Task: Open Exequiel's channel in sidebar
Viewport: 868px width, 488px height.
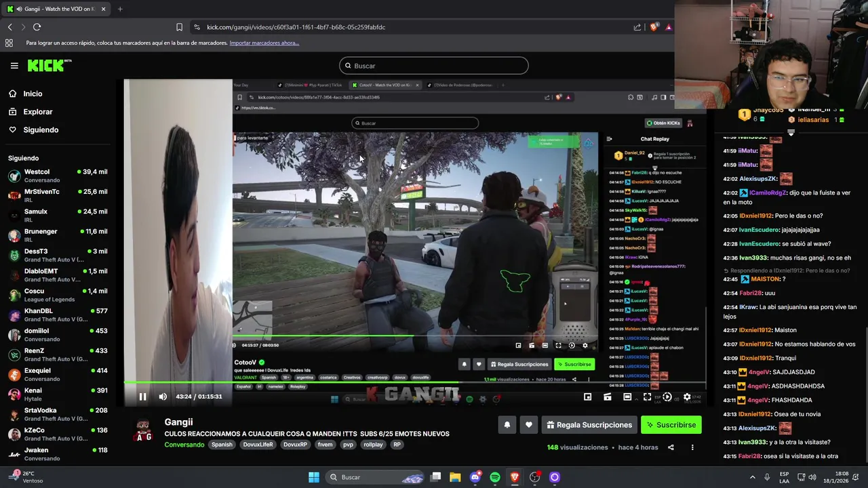Action: click(57, 374)
